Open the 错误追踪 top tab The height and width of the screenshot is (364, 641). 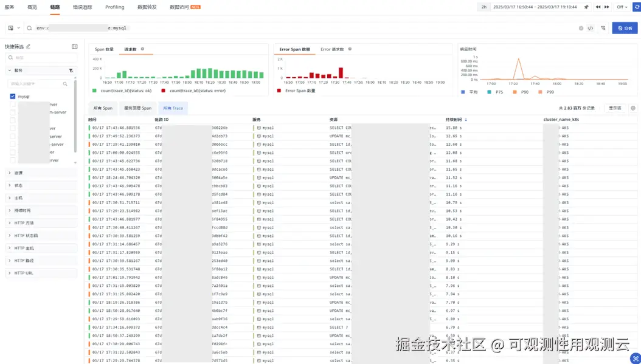(x=82, y=7)
